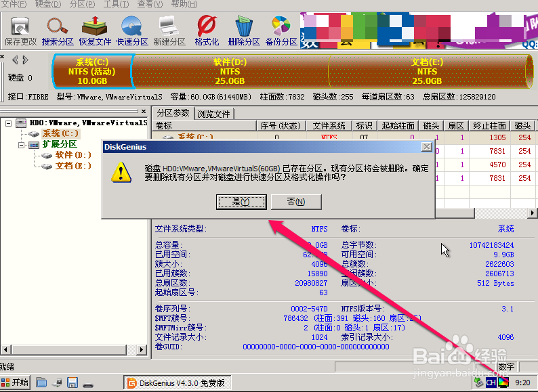538x392 pixels.
Task: Select the 系统(C:) partition in the disk bar
Action: [x=92, y=71]
